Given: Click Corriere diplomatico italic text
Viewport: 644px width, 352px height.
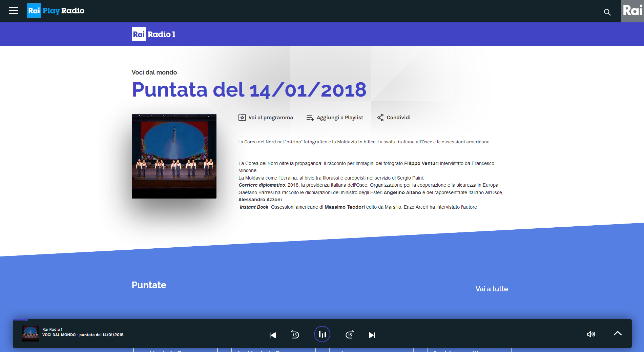Looking at the screenshot, I should pyautogui.click(x=262, y=185).
